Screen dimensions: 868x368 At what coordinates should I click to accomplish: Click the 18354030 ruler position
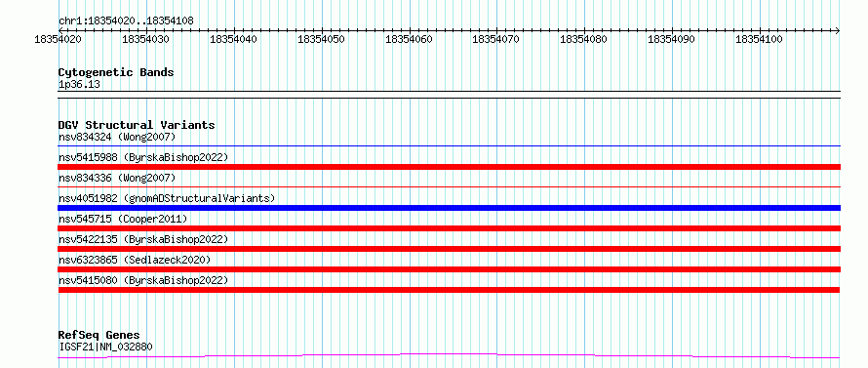(x=146, y=40)
